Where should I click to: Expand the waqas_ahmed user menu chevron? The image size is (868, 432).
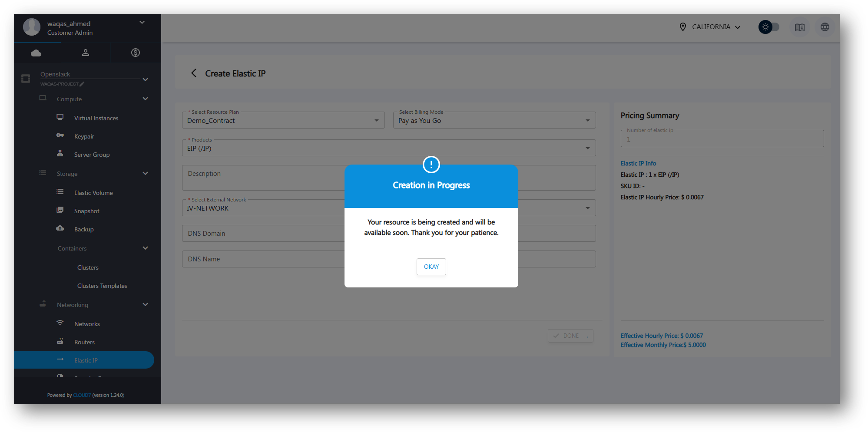pos(142,22)
